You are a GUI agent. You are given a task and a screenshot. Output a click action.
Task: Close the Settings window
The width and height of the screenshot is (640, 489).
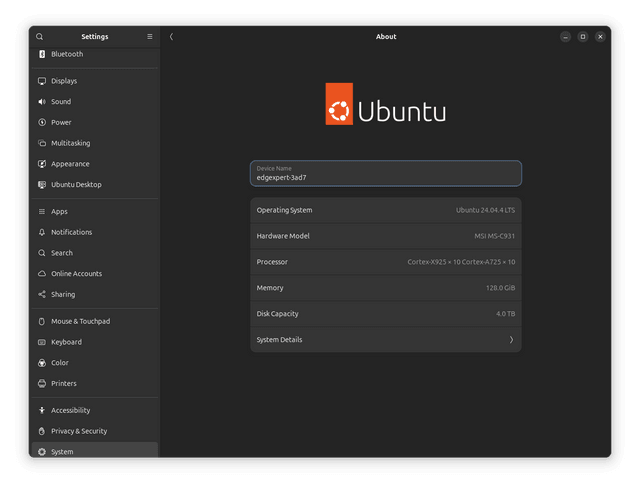pos(600,37)
